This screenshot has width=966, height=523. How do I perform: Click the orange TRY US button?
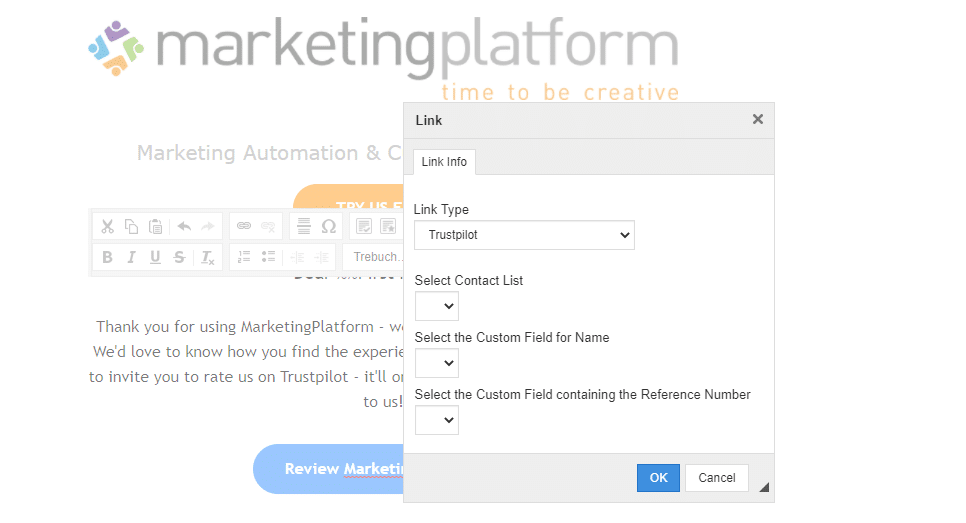349,197
